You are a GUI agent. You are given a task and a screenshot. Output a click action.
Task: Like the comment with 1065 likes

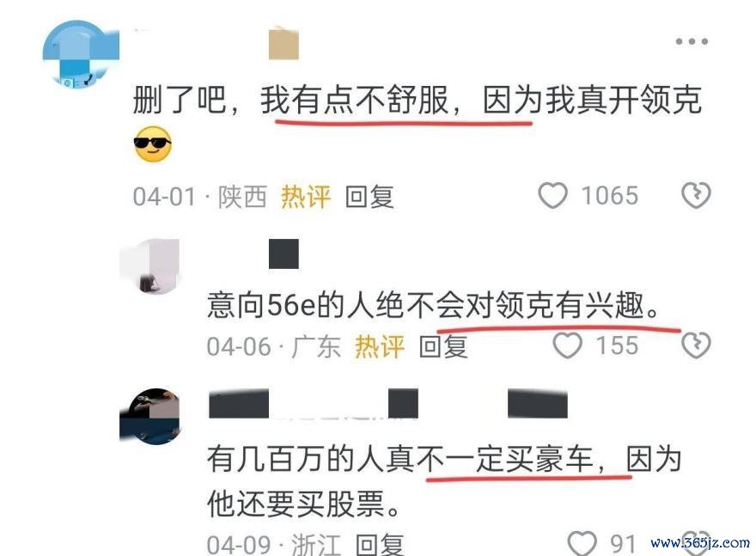[552, 195]
